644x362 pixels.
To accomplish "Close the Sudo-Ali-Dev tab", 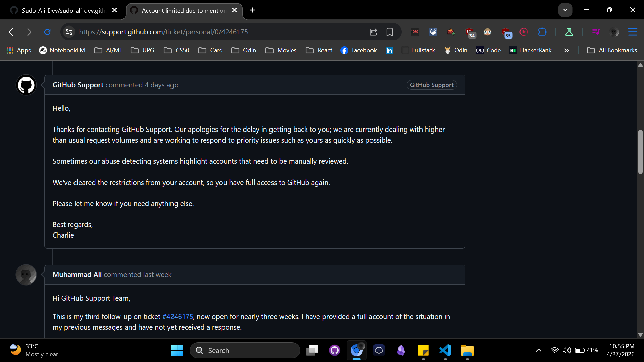I will tap(114, 10).
